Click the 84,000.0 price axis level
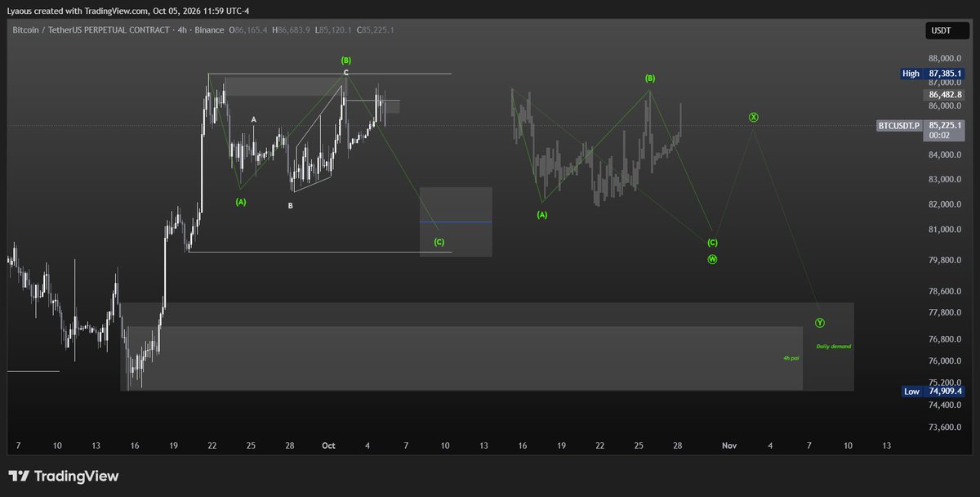980x497 pixels. coord(945,155)
